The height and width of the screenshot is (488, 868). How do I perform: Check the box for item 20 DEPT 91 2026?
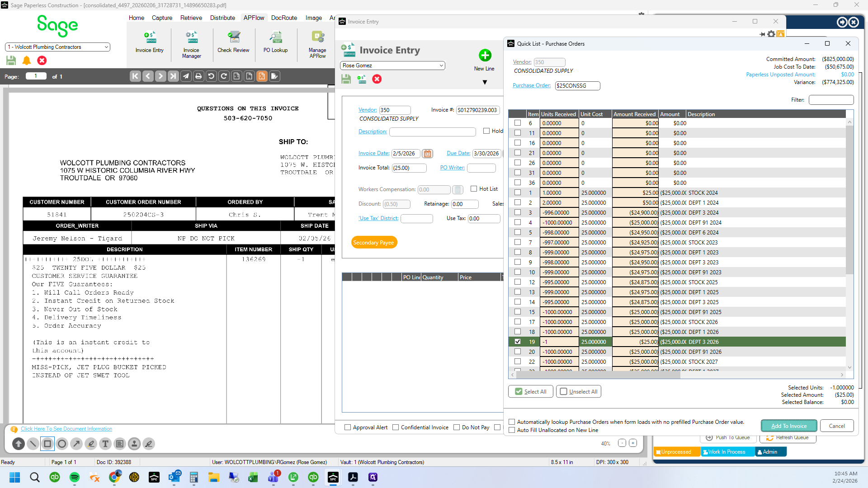[518, 352]
